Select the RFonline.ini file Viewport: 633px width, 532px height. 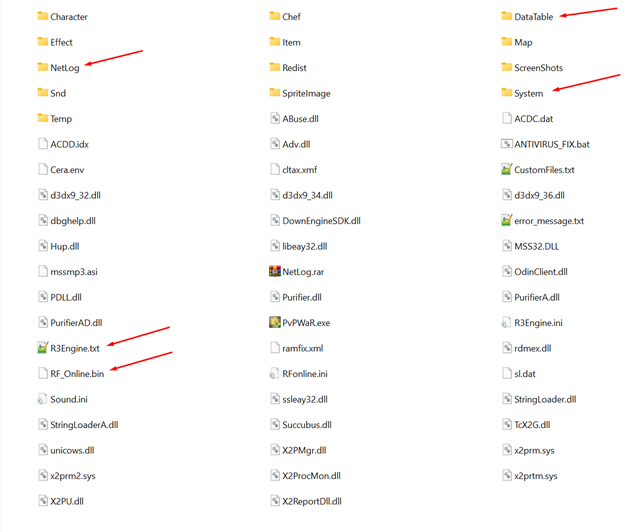[299, 374]
